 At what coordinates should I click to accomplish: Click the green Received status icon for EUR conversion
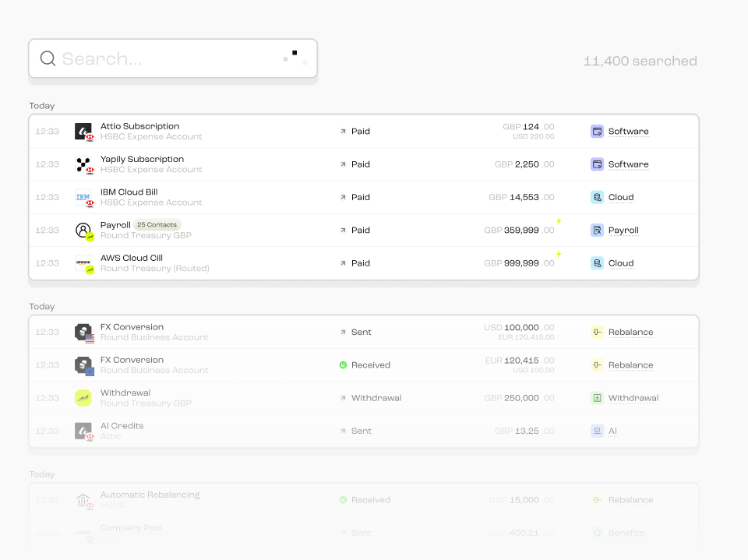pyautogui.click(x=343, y=365)
